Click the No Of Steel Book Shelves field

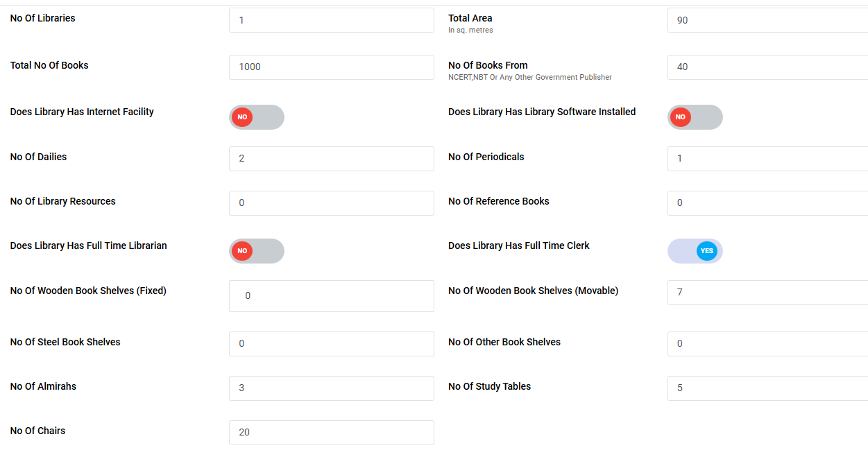[331, 344]
